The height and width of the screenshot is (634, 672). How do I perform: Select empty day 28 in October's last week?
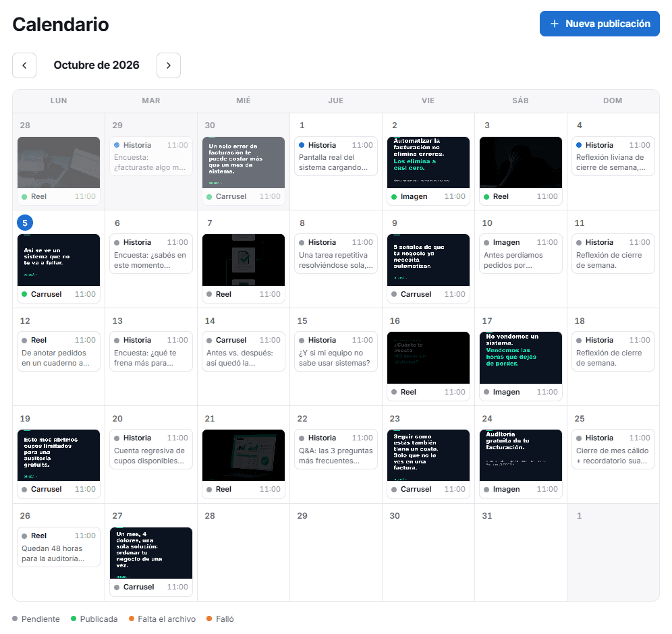(244, 552)
